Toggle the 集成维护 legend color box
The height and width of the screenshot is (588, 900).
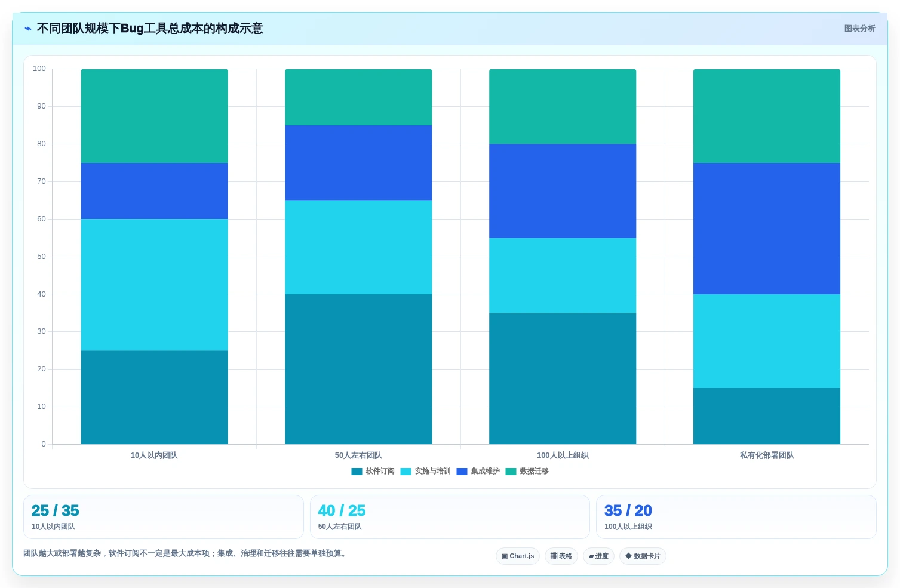click(462, 472)
